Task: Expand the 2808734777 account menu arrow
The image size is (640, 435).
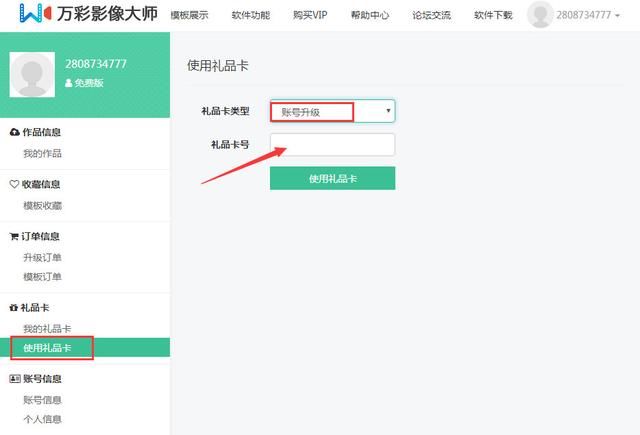Action: (x=618, y=16)
